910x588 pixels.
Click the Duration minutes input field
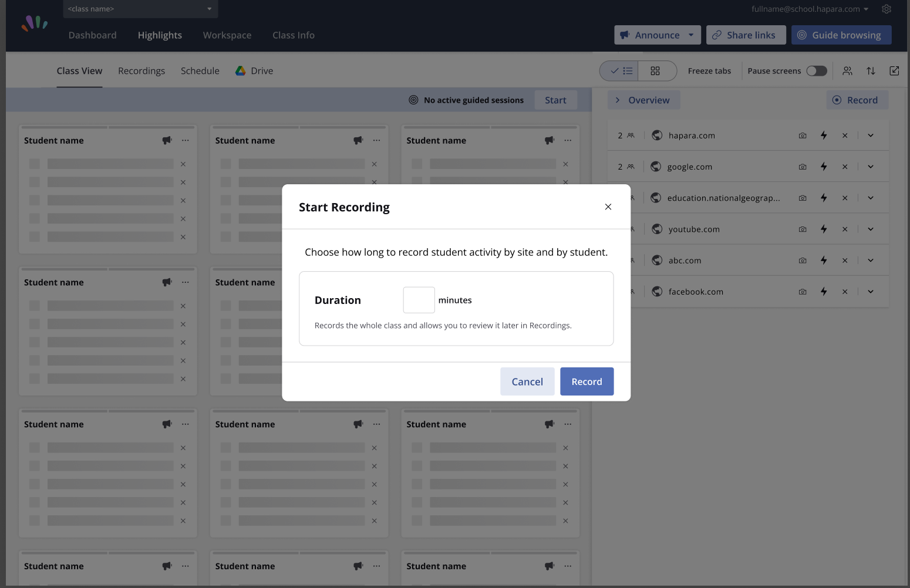tap(419, 300)
